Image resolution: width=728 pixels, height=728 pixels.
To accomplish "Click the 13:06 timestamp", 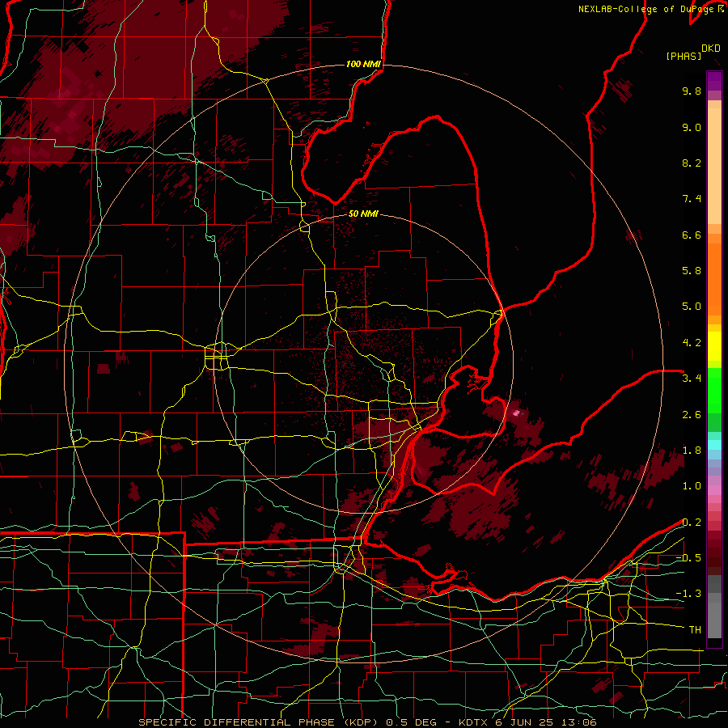I will pyautogui.click(x=578, y=722).
